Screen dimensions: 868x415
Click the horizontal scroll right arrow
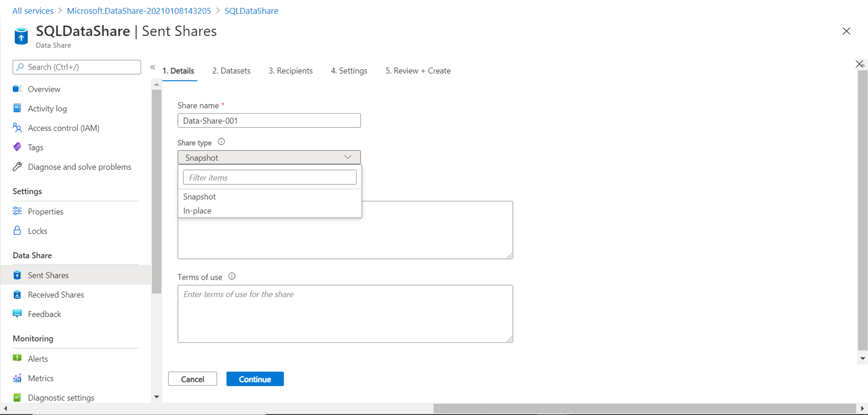pyautogui.click(x=862, y=408)
